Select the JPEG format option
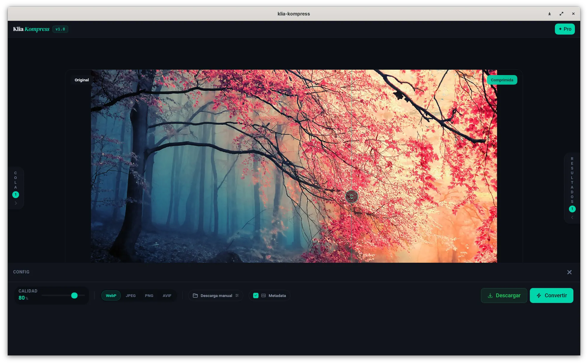Viewport: 588px width, 364px height. [x=131, y=295]
